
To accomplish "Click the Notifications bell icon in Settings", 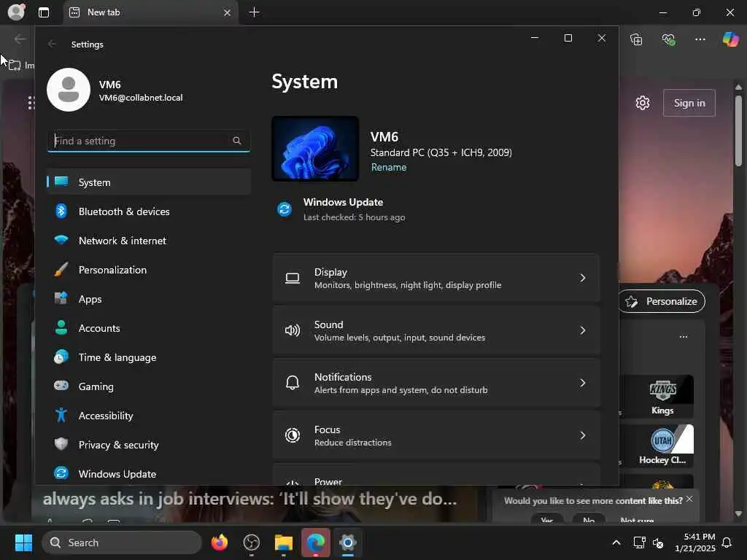I will [293, 382].
